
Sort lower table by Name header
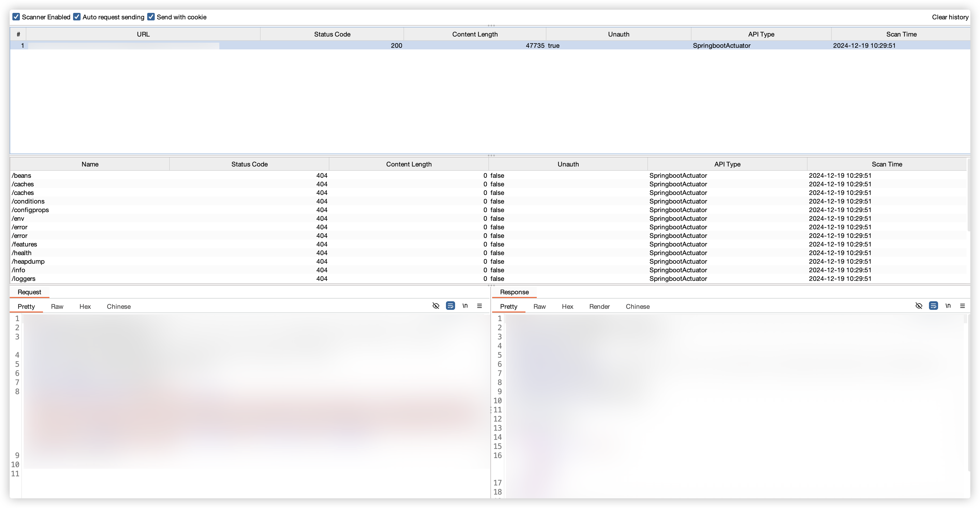(x=90, y=164)
